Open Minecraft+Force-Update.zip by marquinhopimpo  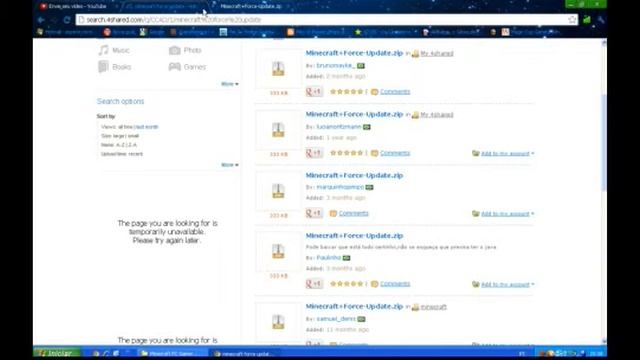(354, 176)
